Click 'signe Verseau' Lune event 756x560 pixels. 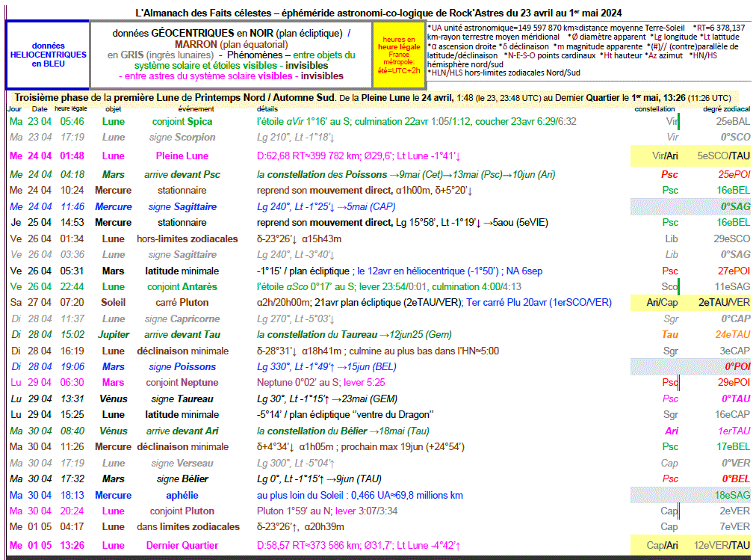182,463
